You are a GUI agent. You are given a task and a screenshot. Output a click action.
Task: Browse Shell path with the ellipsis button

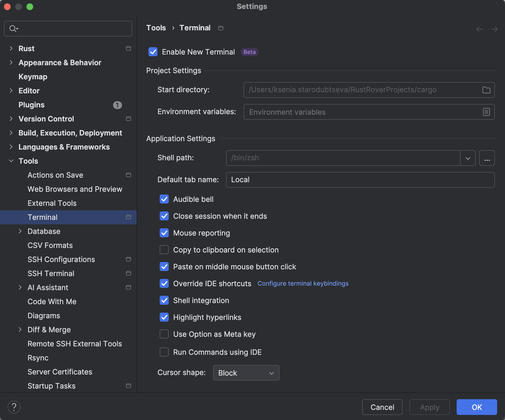487,158
